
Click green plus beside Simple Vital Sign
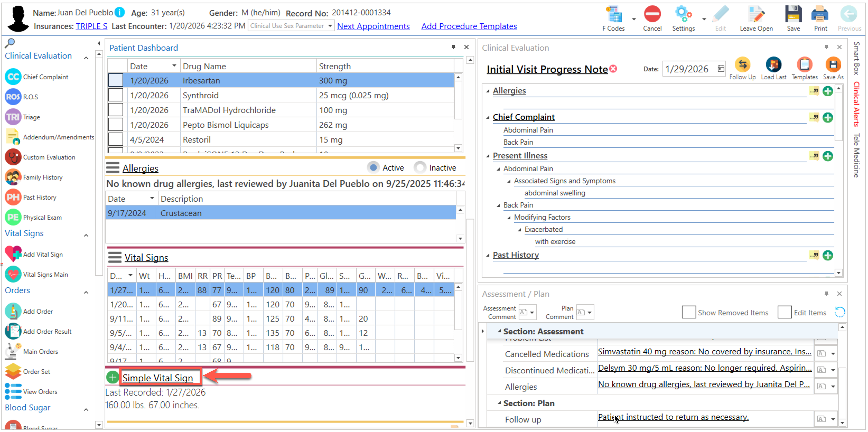113,377
